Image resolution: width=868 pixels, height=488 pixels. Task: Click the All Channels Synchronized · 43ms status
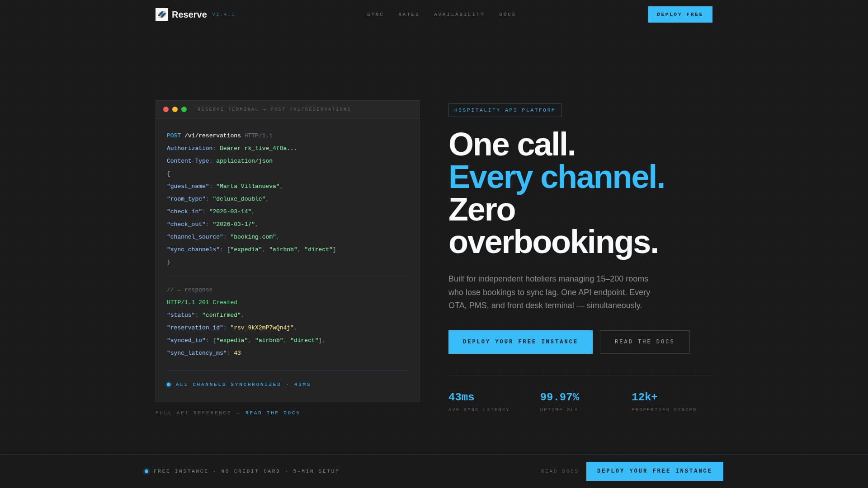(243, 385)
